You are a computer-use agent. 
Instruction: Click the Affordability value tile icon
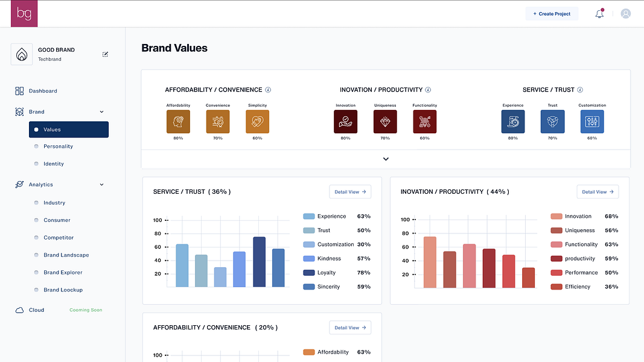(x=178, y=121)
